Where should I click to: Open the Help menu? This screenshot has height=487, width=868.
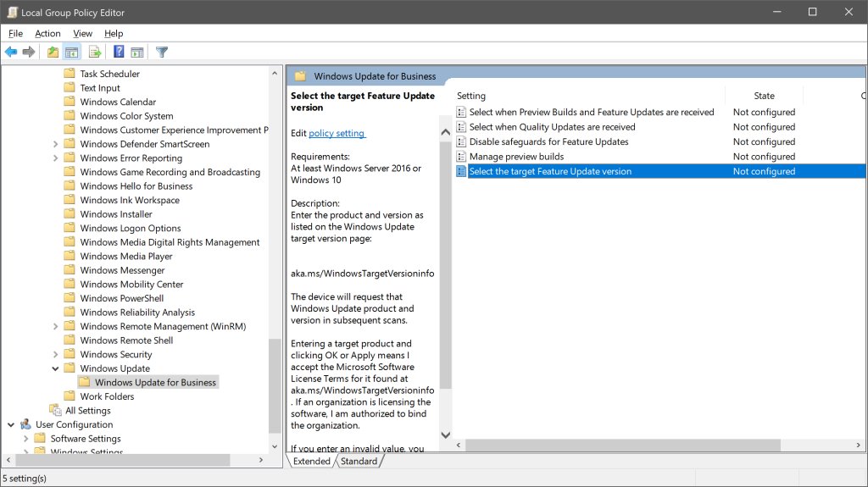point(114,33)
